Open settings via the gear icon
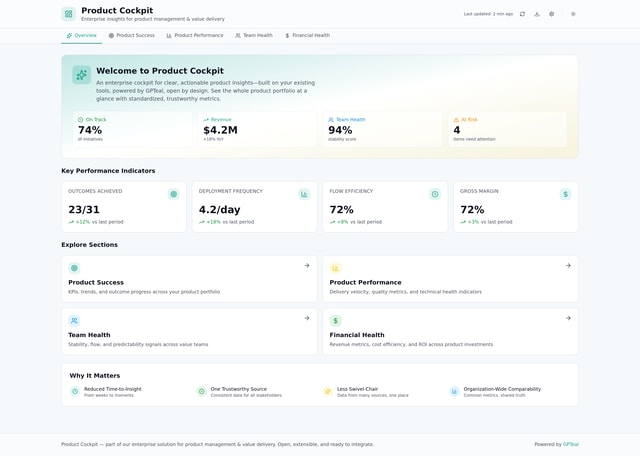Viewport: 640px width, 456px height. pyautogui.click(x=551, y=14)
